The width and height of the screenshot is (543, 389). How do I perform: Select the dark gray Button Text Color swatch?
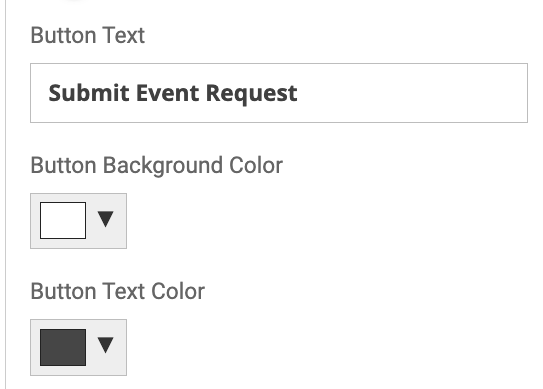63,347
